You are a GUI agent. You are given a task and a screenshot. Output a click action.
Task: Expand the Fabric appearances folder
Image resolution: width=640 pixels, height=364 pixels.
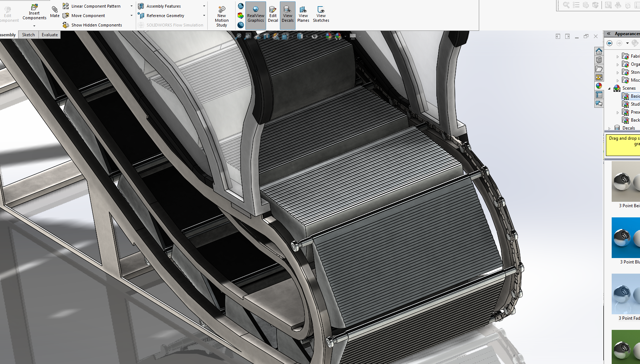click(x=617, y=57)
